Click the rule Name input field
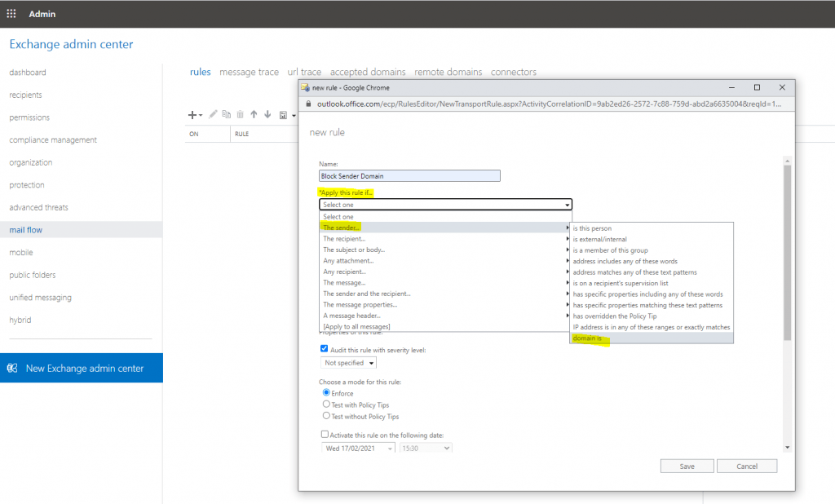 click(x=409, y=176)
